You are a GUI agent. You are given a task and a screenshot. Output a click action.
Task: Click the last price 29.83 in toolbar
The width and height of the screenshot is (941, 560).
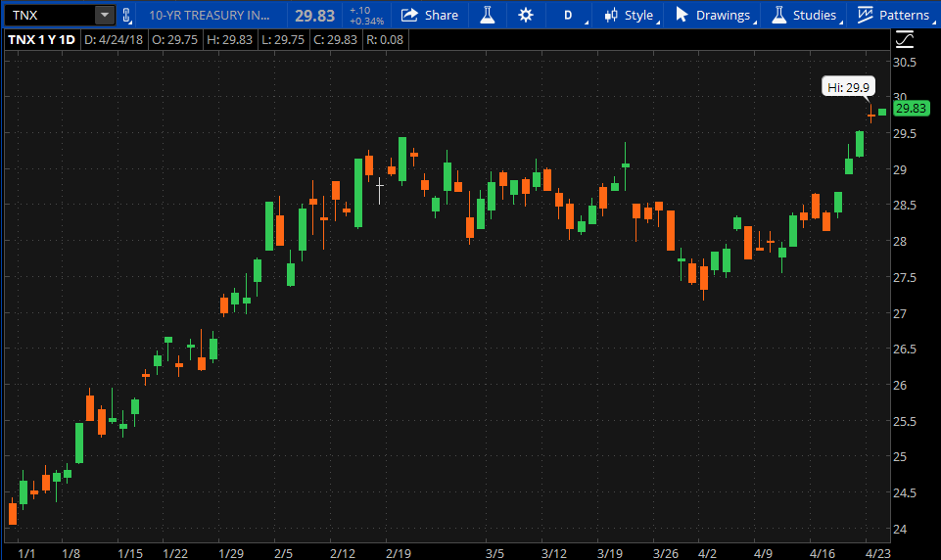pos(314,16)
